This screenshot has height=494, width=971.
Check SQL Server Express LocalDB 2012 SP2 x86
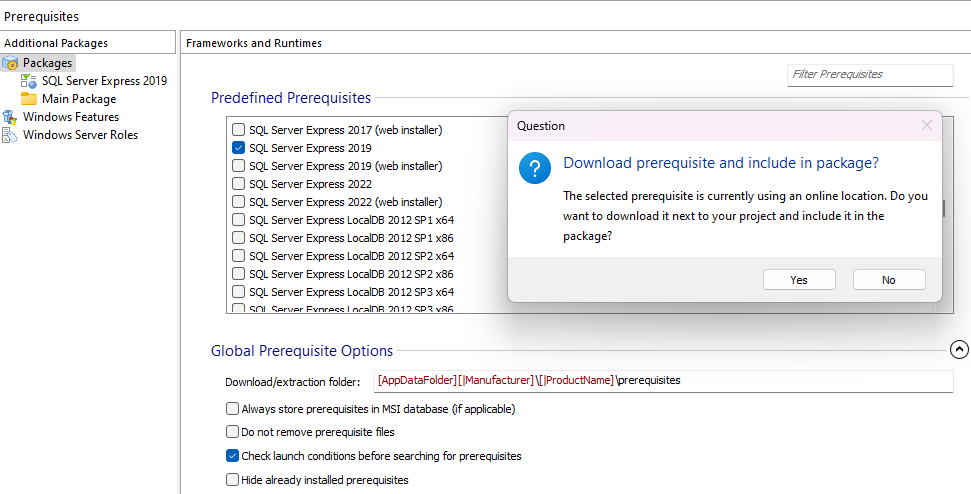point(238,274)
